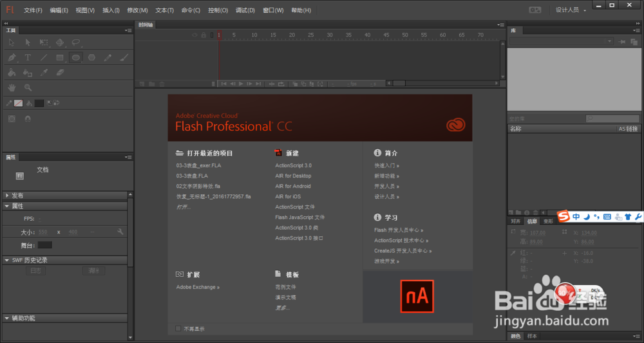This screenshot has width=644, height=343.
Task: Select the Pencil tool
Action: (108, 58)
